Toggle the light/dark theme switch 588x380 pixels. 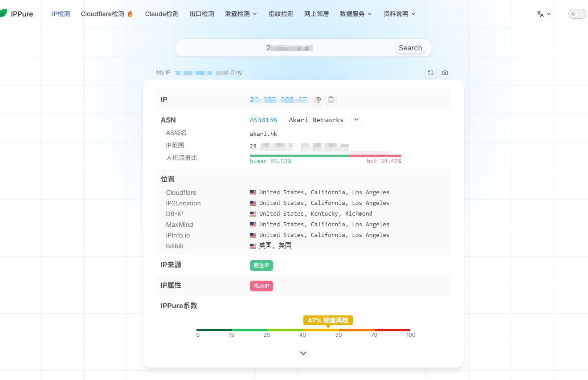[x=577, y=14]
